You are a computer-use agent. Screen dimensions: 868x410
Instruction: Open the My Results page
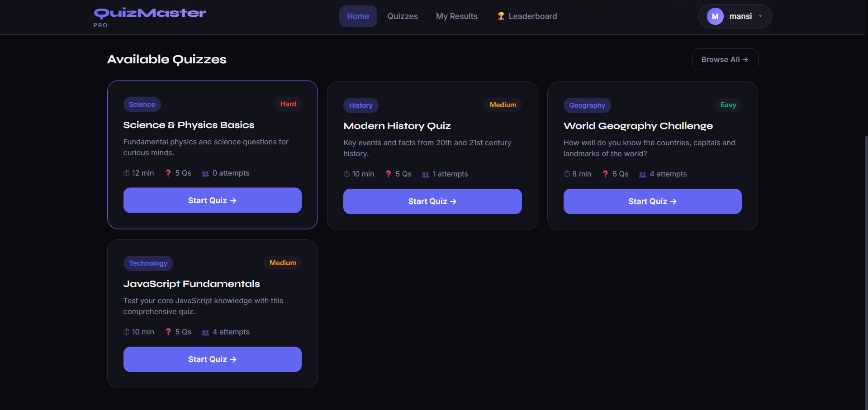456,16
